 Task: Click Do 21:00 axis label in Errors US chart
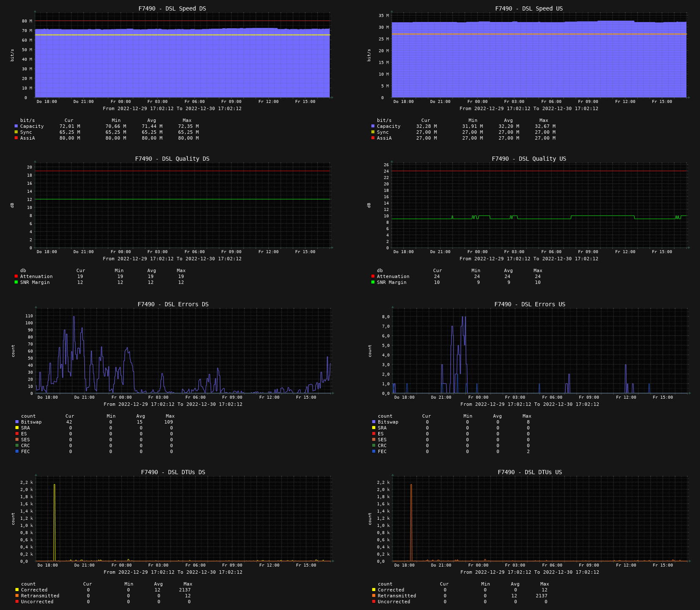[x=441, y=397]
